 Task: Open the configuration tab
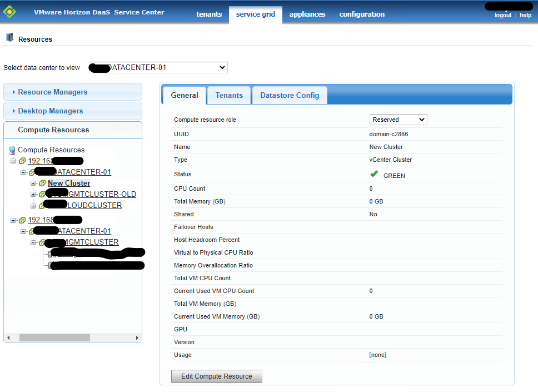point(362,14)
